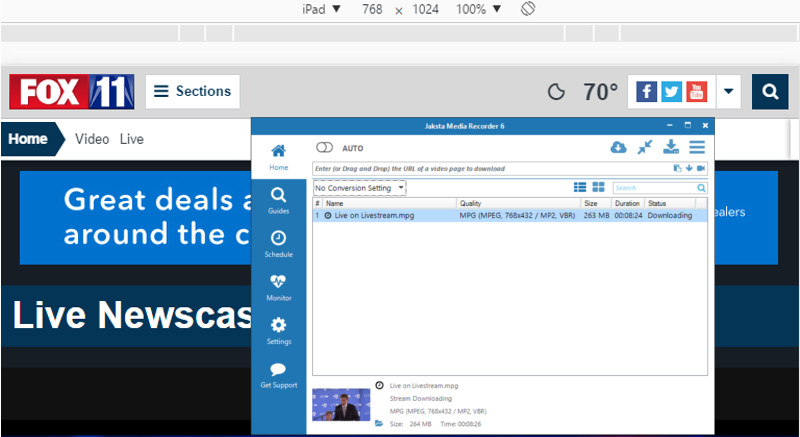Open the No Conversion Setting dropdown
The image size is (800, 437).
pos(360,188)
